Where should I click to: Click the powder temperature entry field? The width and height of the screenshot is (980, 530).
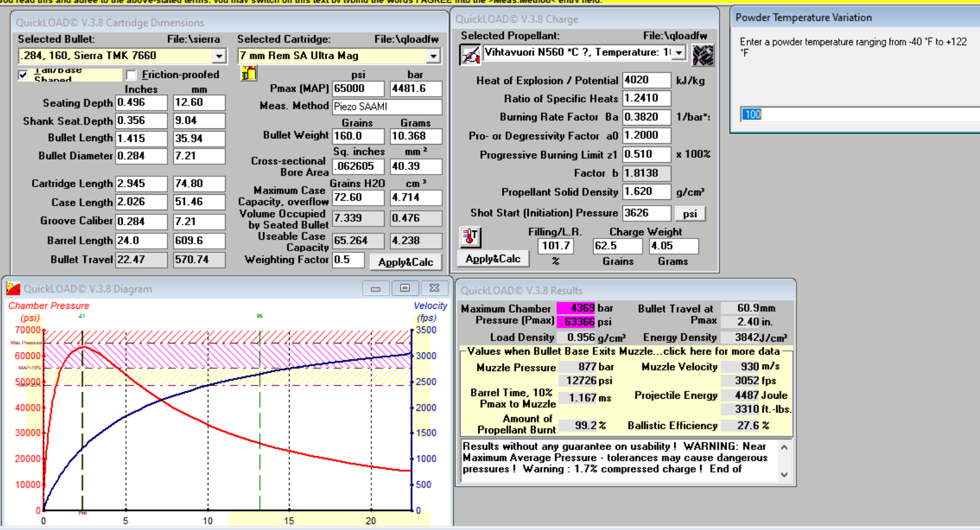(858, 114)
